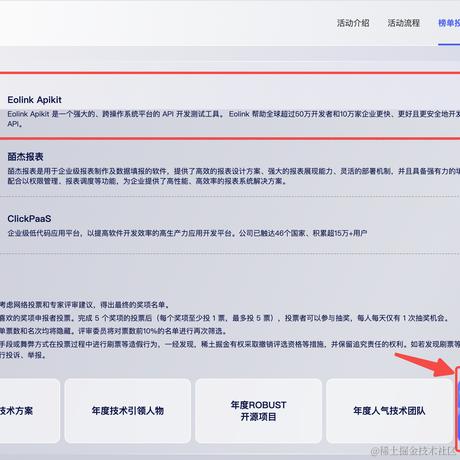Viewport: 460px width, 460px height.
Task: Open the 年度人气技术团队 award card
Action: click(x=389, y=411)
